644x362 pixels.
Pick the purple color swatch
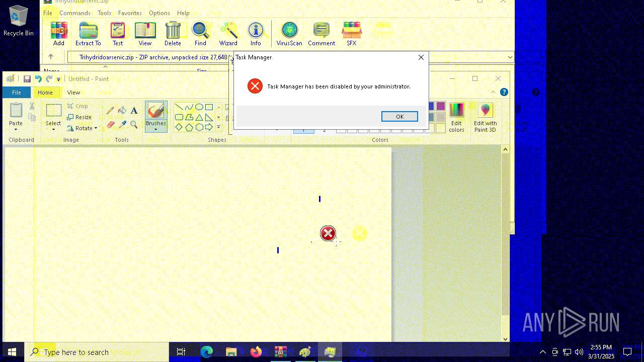(441, 106)
